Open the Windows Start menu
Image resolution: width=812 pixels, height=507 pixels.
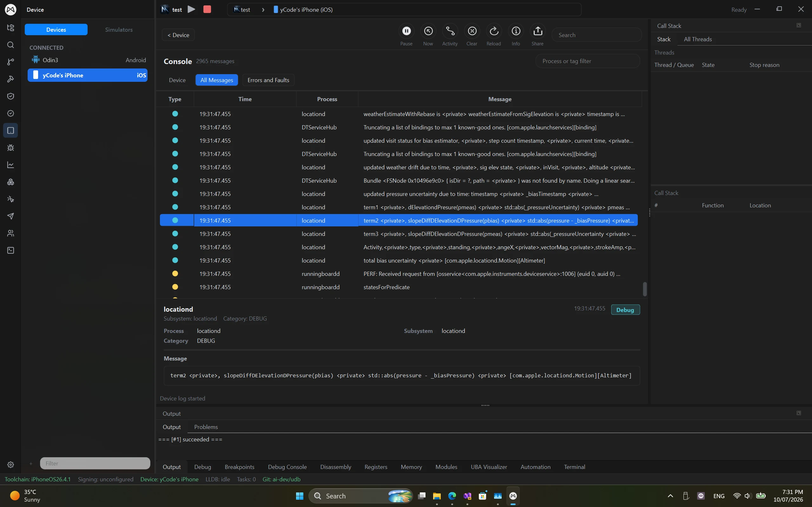pyautogui.click(x=300, y=496)
